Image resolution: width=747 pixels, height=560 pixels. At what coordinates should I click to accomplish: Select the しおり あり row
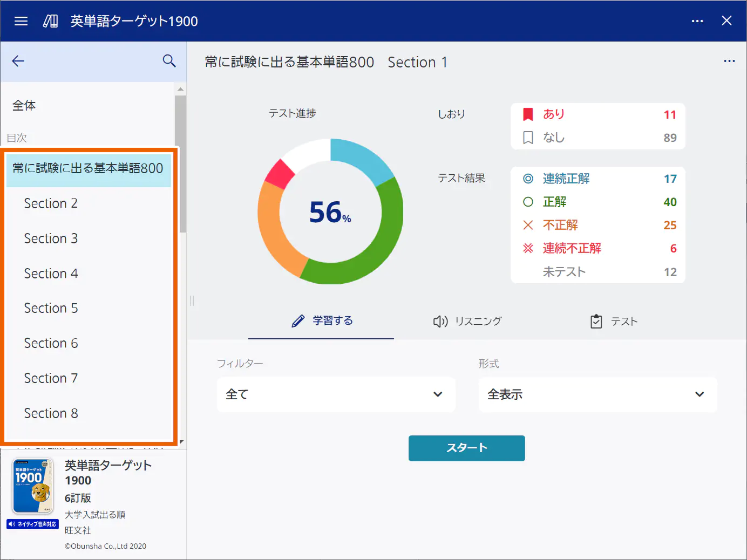[598, 114]
